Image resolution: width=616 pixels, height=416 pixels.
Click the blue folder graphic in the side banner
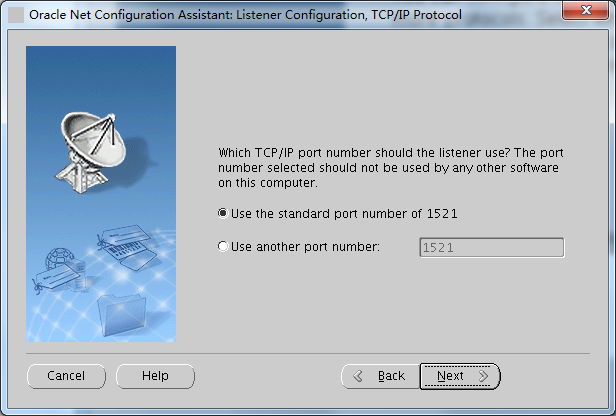(122, 315)
